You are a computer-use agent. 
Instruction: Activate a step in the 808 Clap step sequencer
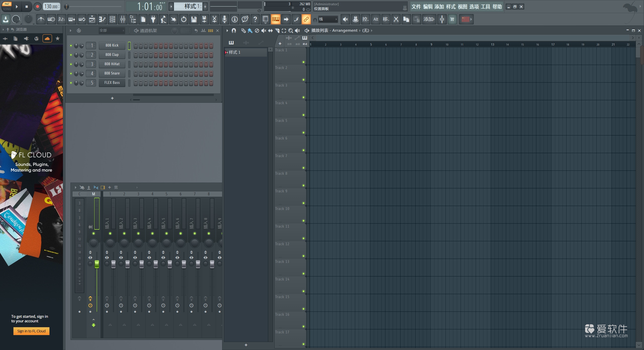click(135, 55)
